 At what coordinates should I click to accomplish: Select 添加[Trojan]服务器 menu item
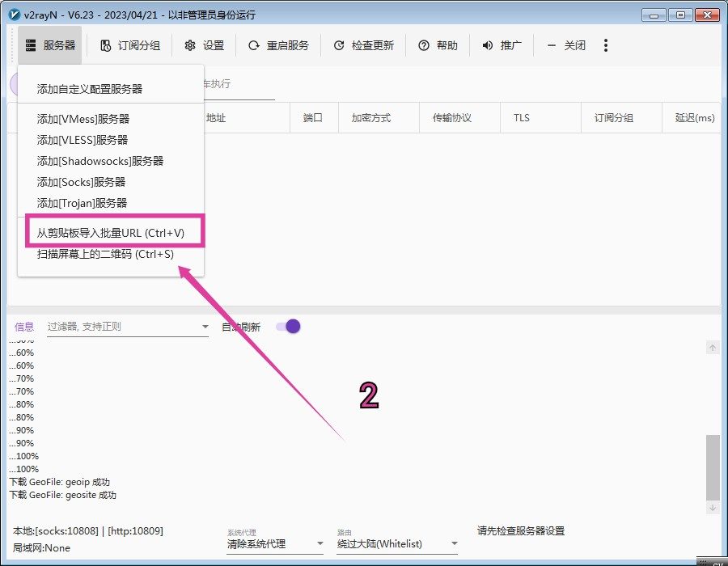pyautogui.click(x=111, y=203)
